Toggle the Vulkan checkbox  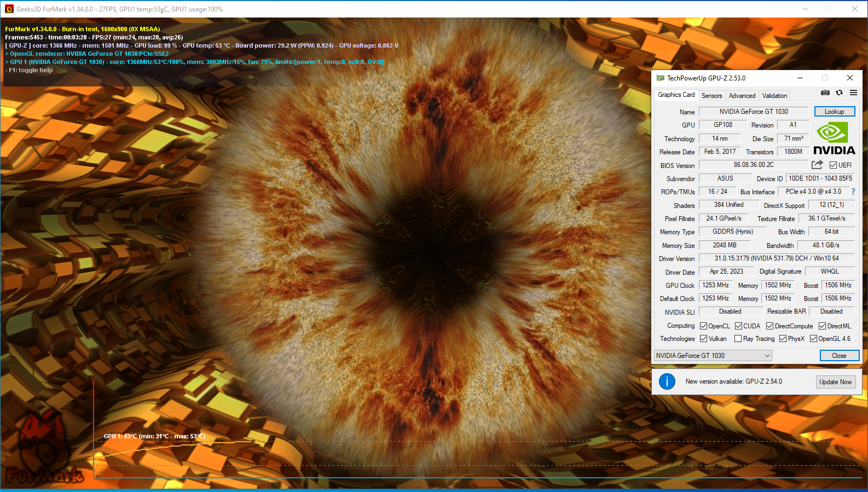(704, 339)
